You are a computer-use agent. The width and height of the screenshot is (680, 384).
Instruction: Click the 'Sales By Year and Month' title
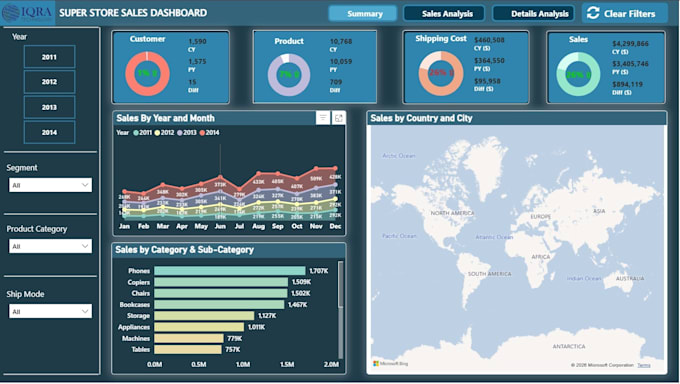pos(165,118)
